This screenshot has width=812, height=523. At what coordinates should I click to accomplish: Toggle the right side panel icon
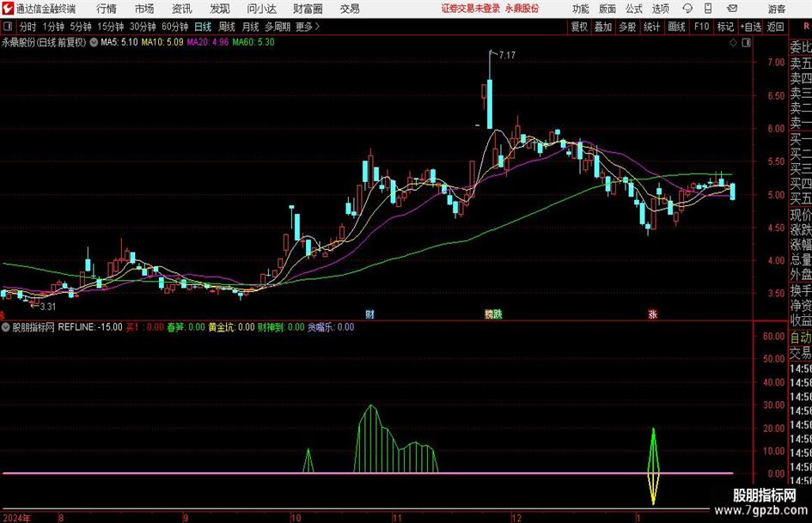746,43
